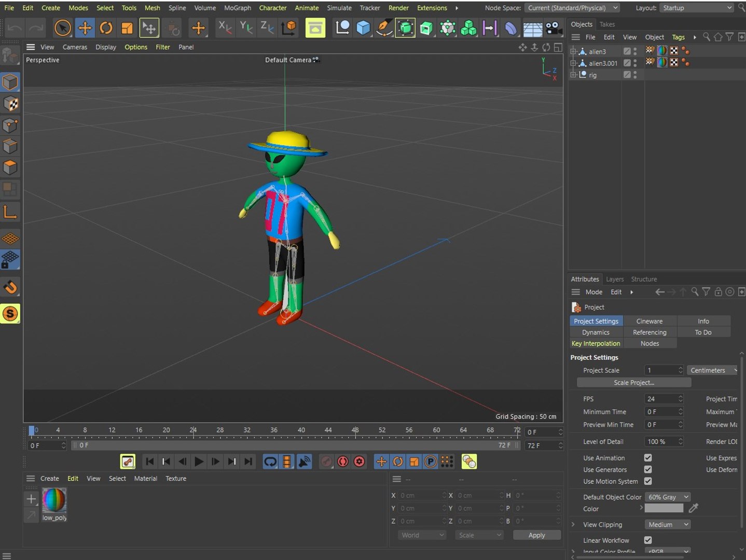746x560 pixels.
Task: Expand the alien3 object hierarchy
Action: [x=573, y=51]
